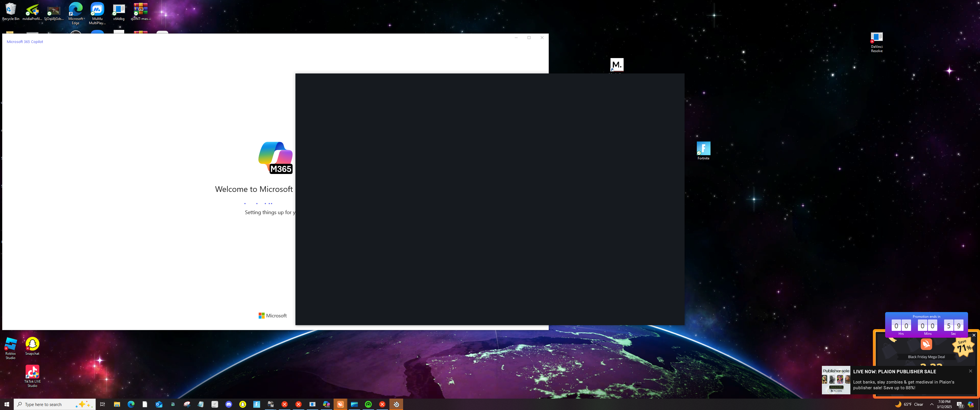
Task: Switch to Fortnite on the taskbar
Action: tap(257, 404)
